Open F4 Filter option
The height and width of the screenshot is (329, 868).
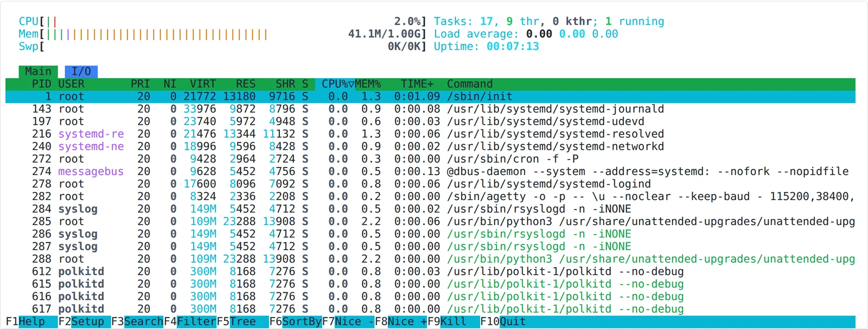pyautogui.click(x=190, y=321)
